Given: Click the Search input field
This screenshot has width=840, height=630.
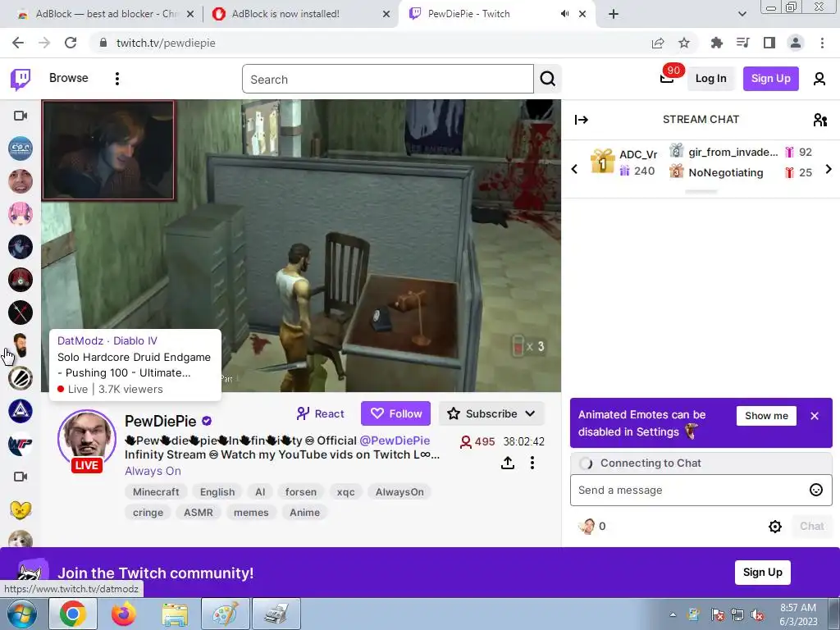Looking at the screenshot, I should tap(388, 80).
